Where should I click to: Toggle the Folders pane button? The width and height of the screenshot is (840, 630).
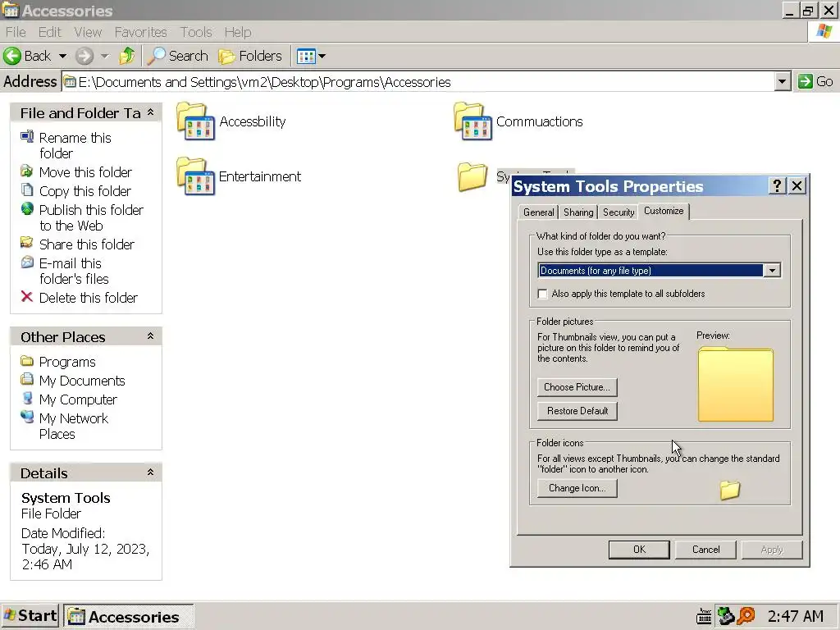click(250, 56)
